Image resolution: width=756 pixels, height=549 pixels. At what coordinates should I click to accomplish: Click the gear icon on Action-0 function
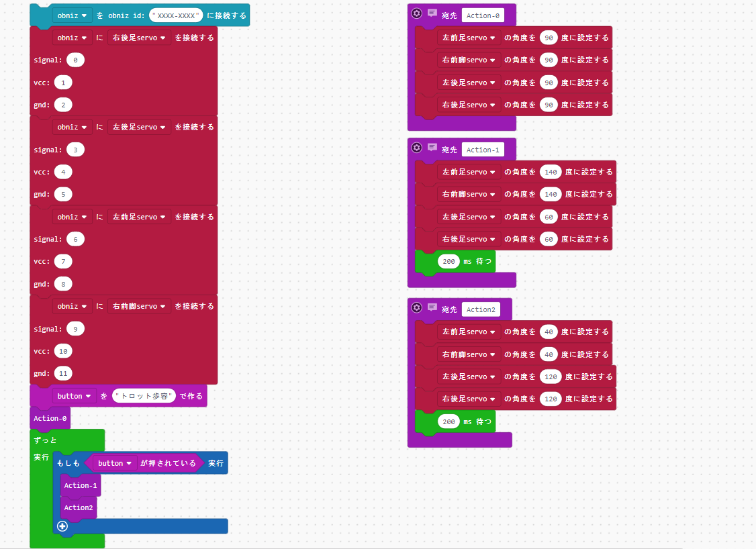coord(416,14)
